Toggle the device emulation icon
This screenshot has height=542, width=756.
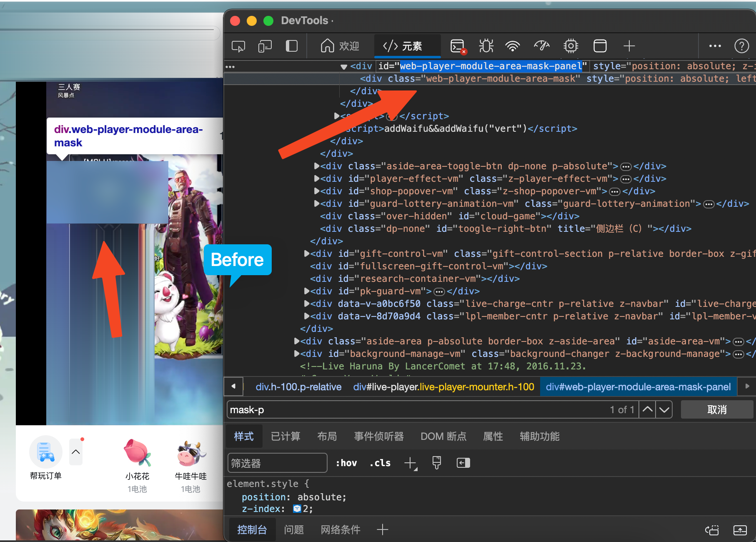[265, 46]
